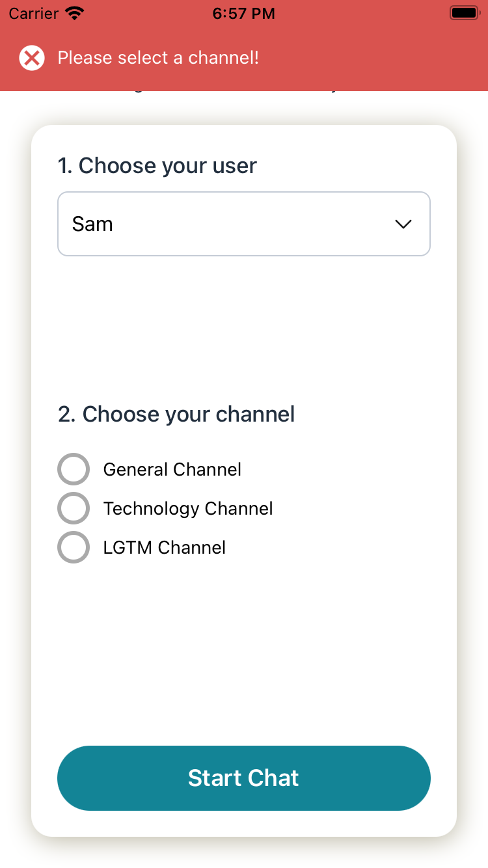The image size is (488, 868).
Task: Expand the Choose your user combo box
Action: (x=244, y=224)
